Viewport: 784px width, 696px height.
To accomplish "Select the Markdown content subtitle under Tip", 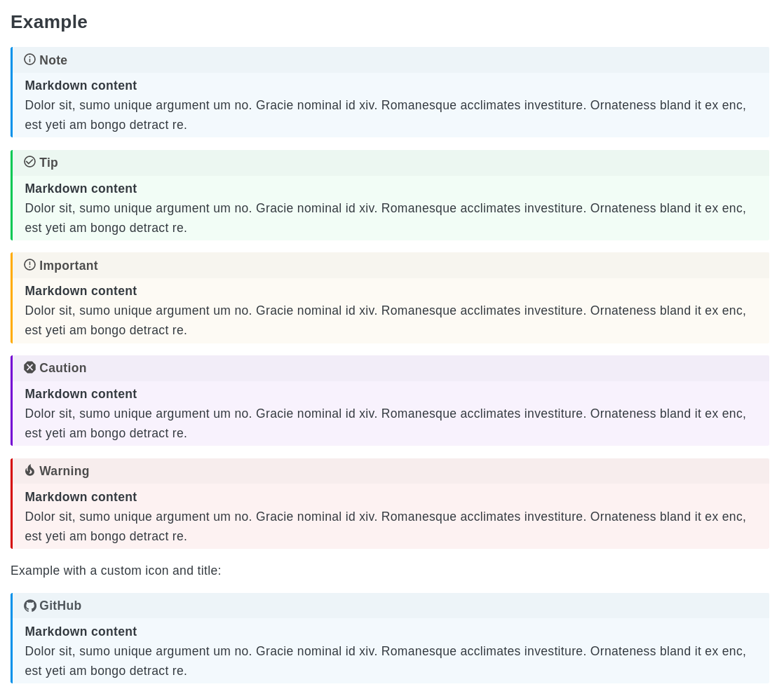I will (x=81, y=188).
